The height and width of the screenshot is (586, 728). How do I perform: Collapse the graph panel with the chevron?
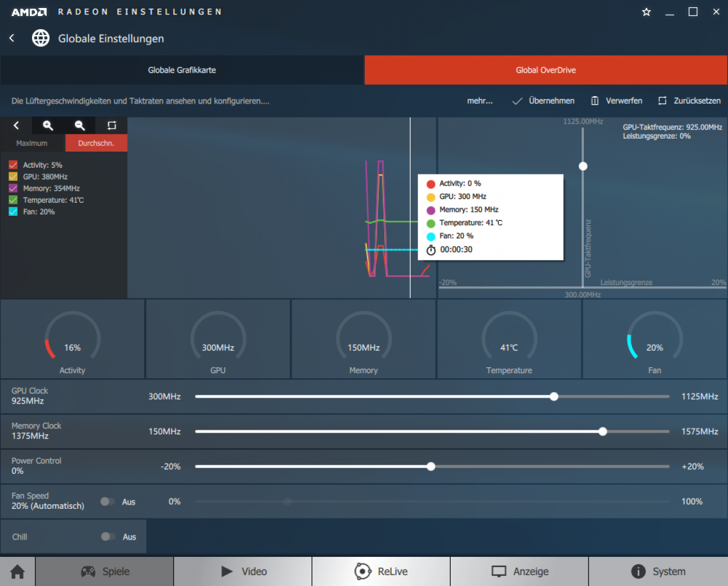[16, 125]
